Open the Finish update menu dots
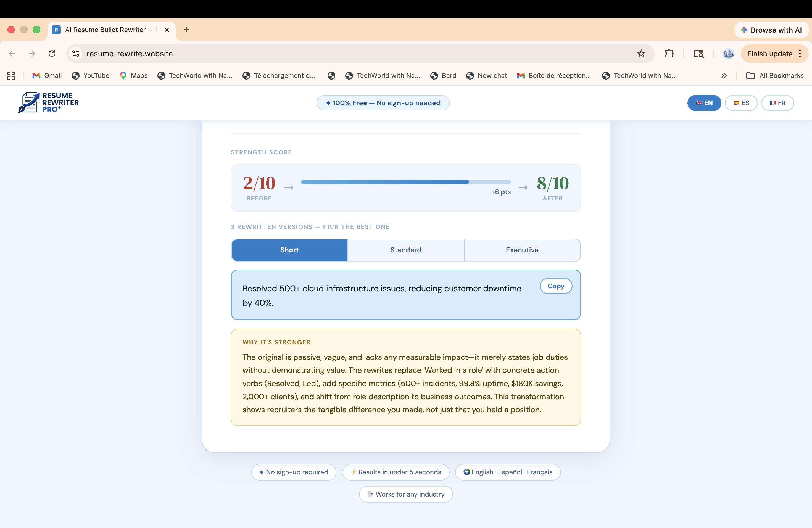Screen dimensions: 812x528 (800, 54)
